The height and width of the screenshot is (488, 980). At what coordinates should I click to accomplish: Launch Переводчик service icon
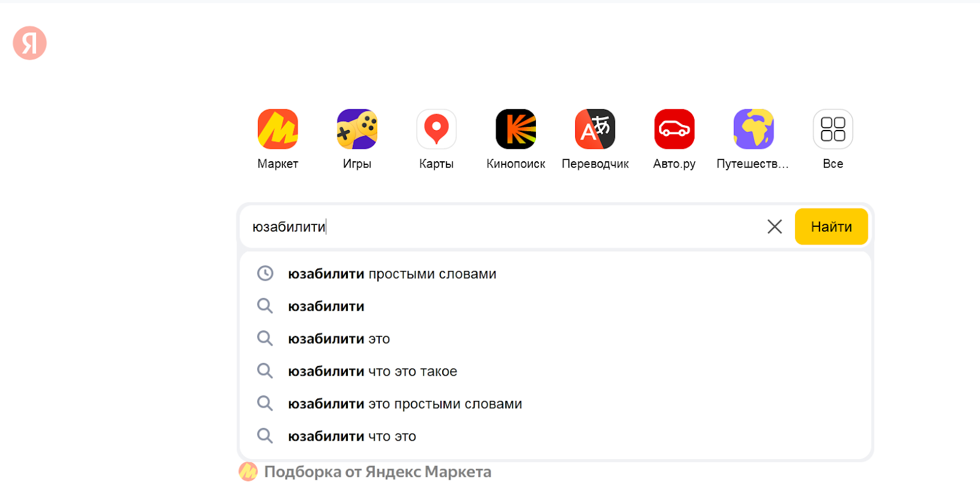[594, 129]
